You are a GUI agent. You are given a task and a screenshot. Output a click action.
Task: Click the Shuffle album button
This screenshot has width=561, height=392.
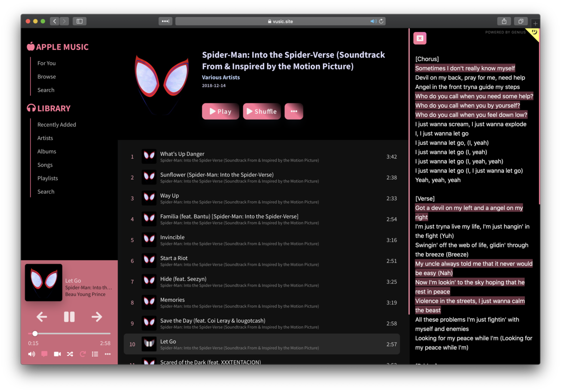pyautogui.click(x=262, y=111)
